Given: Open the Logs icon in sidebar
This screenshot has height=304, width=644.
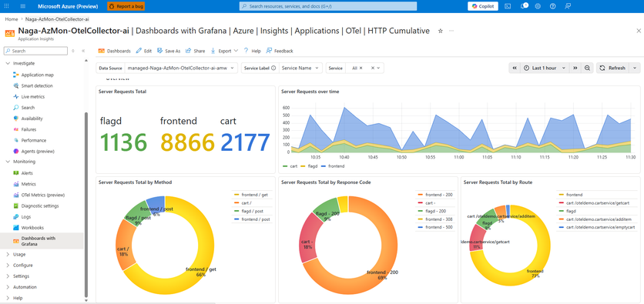Looking at the screenshot, I should tap(16, 216).
